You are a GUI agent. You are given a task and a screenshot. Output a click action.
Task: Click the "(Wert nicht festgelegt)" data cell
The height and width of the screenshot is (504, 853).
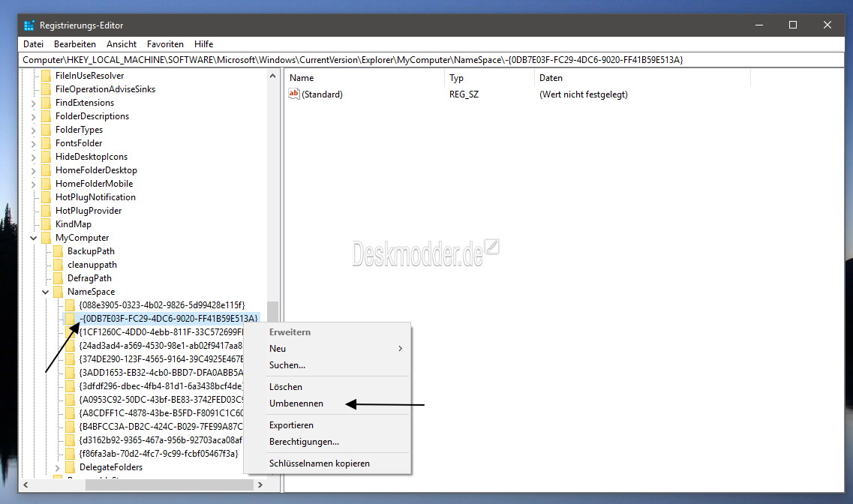coord(583,94)
